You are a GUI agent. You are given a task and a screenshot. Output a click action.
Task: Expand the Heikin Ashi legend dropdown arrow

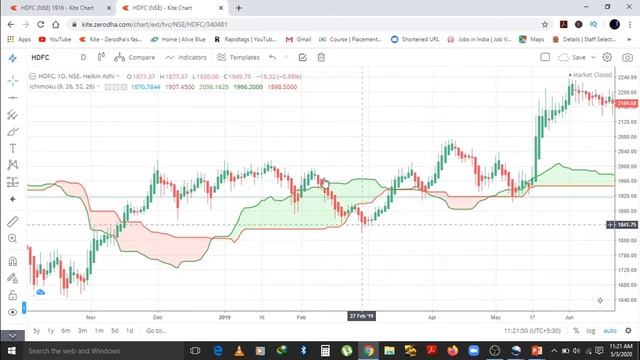(118, 76)
